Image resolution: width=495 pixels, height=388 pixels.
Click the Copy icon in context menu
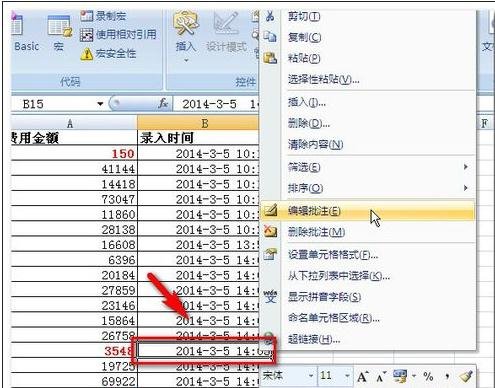(x=270, y=37)
